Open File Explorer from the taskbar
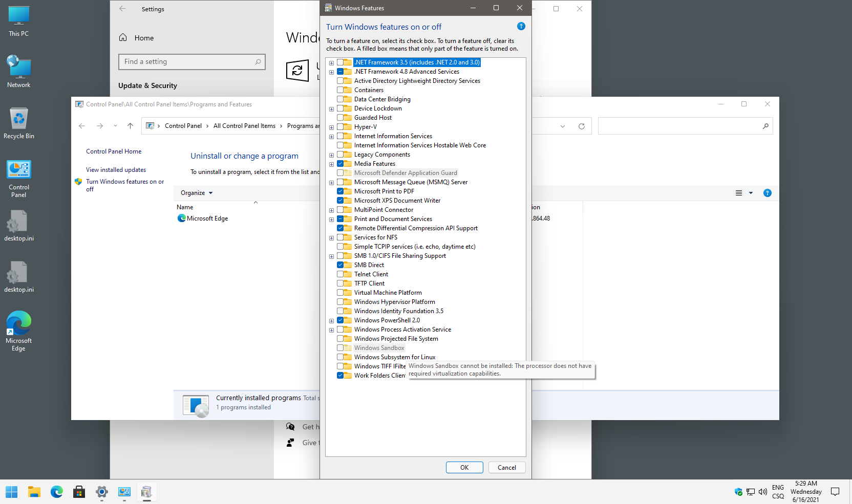This screenshot has width=852, height=504. 34,492
